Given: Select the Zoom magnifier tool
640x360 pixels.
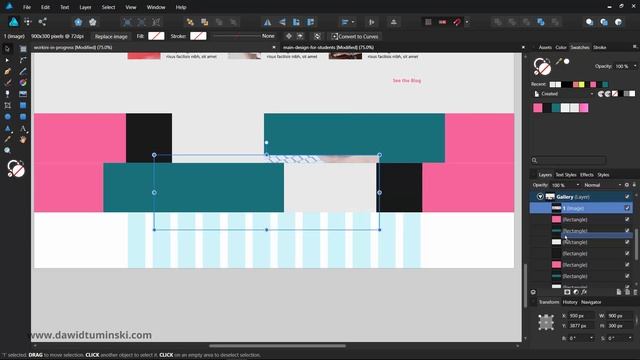Looking at the screenshot, I should [7, 151].
